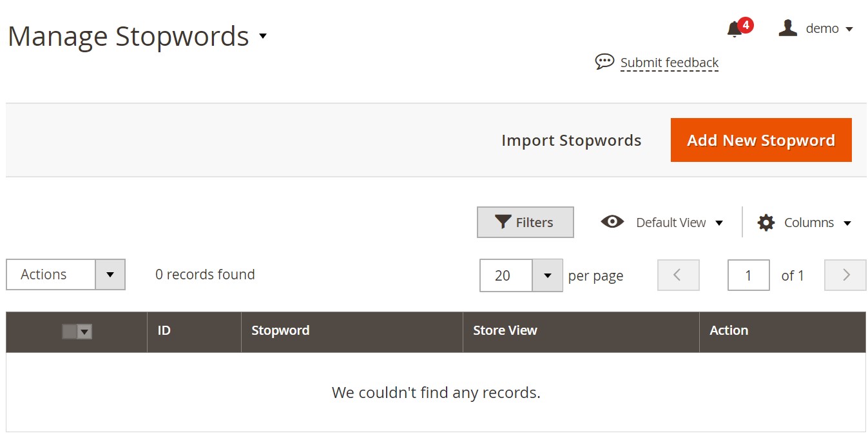Click the current page number field
Image resolution: width=868 pixels, height=438 pixels.
[x=748, y=275]
